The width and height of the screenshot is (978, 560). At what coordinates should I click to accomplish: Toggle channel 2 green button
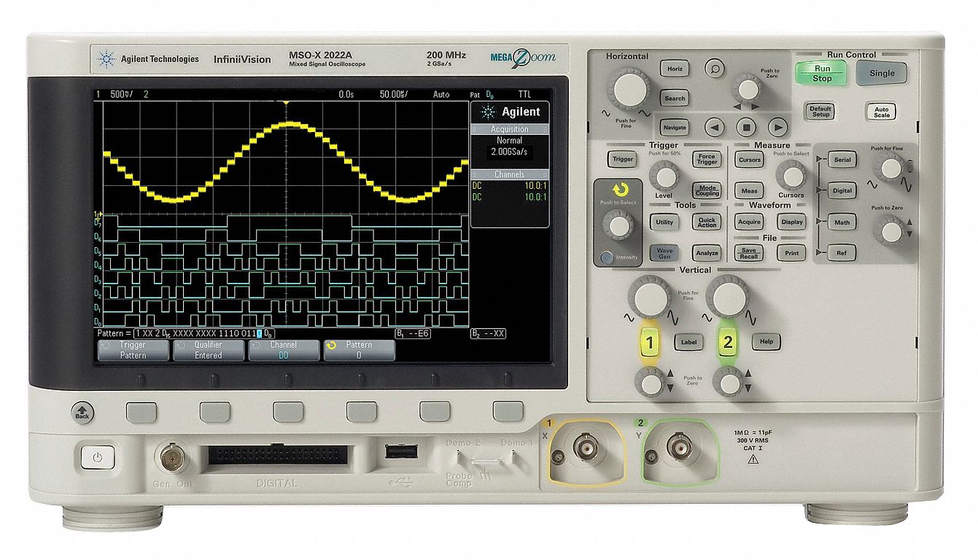click(x=727, y=341)
